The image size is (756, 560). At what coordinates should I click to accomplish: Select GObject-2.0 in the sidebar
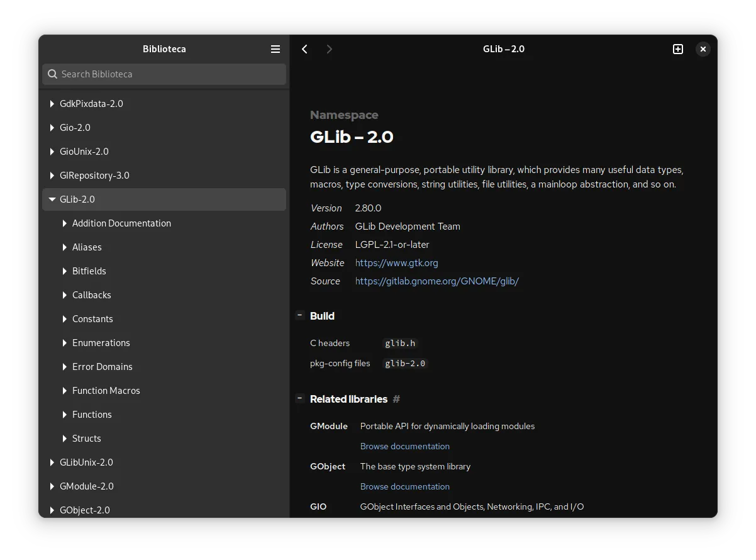[x=85, y=510]
